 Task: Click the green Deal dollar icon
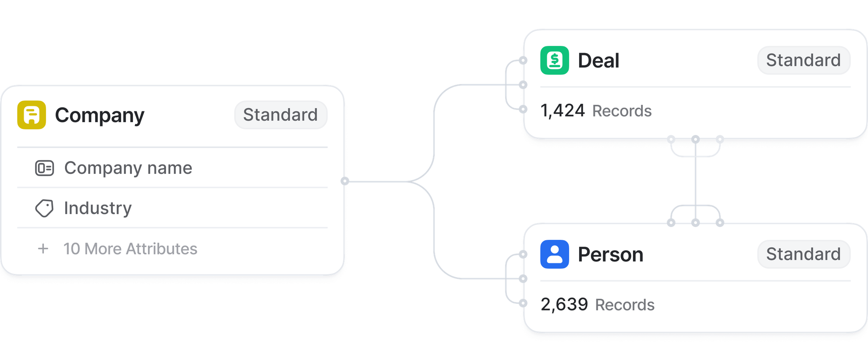click(554, 61)
